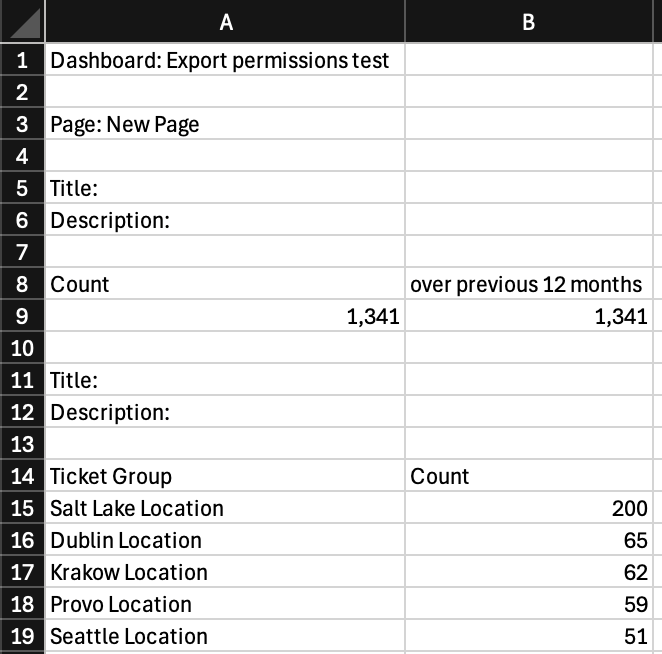This screenshot has height=654, width=662.
Task: Click "Salt Lake Location" cell
Action: pyautogui.click(x=225, y=508)
